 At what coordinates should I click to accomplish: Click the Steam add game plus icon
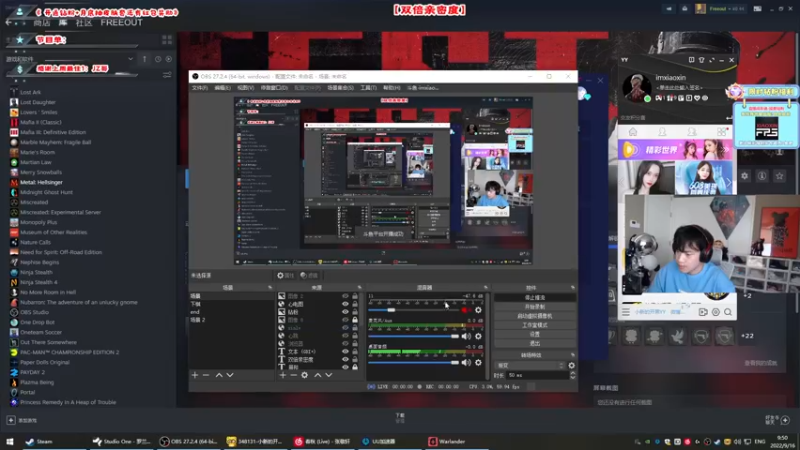tap(11, 420)
